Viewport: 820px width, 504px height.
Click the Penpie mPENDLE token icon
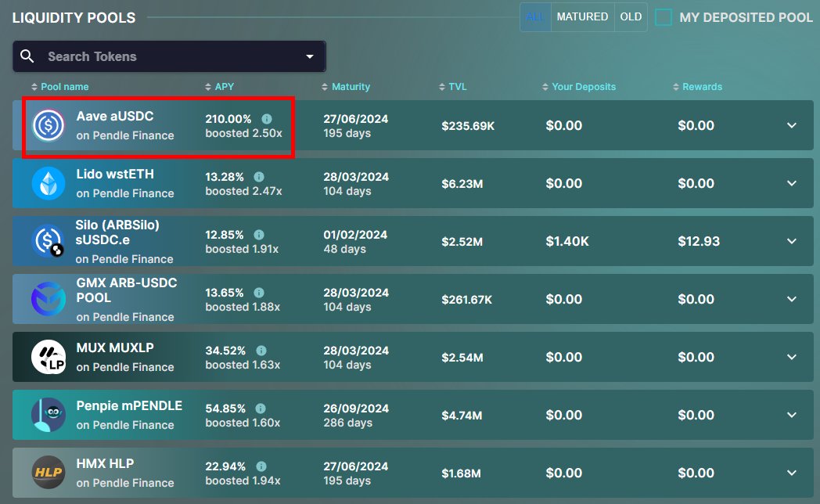[x=48, y=415]
